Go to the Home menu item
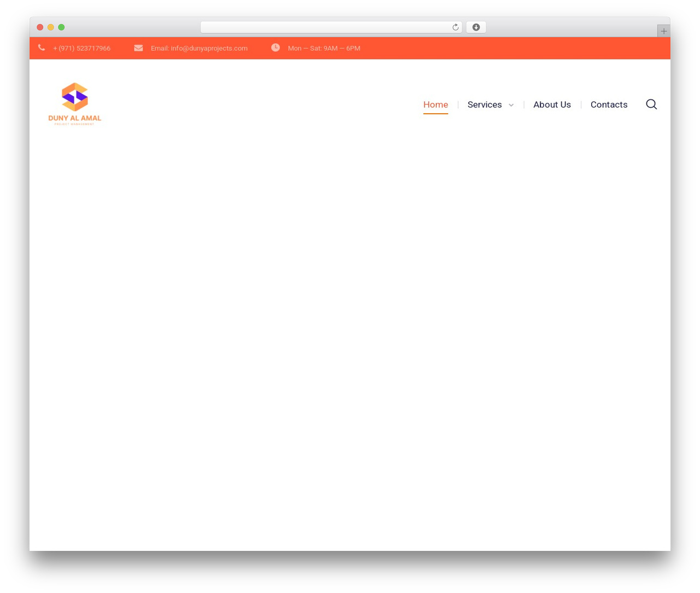 (435, 104)
